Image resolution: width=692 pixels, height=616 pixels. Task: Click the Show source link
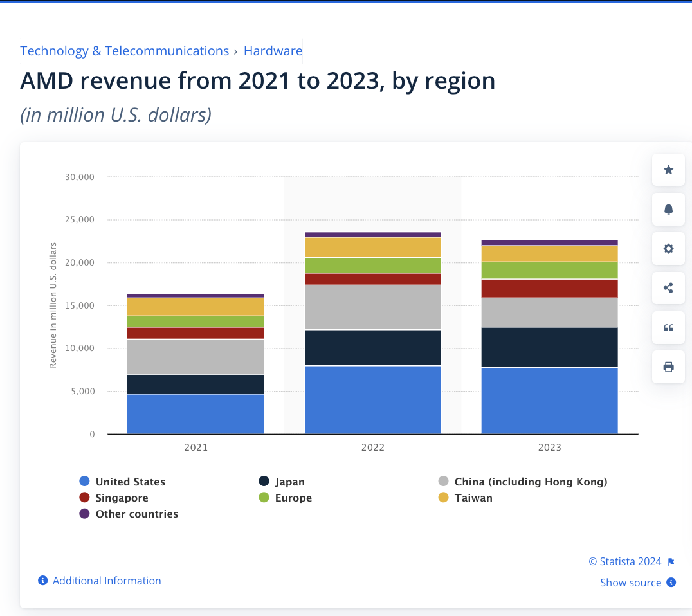click(630, 583)
